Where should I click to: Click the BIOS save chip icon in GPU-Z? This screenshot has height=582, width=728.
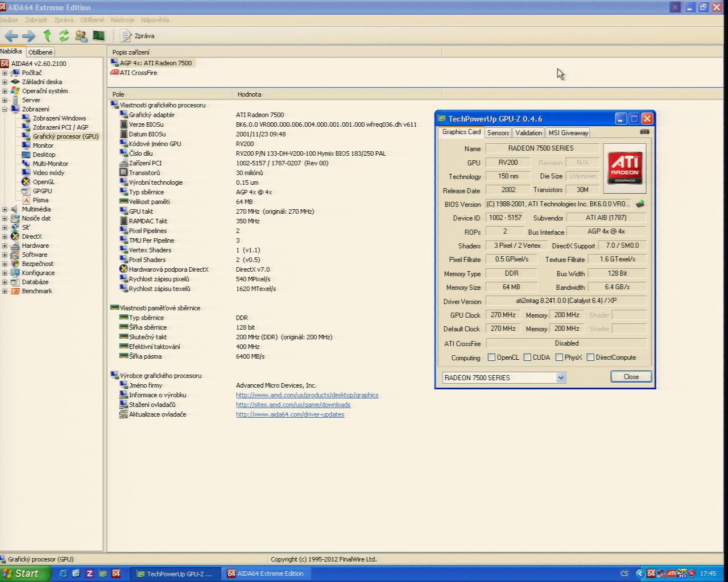point(640,204)
